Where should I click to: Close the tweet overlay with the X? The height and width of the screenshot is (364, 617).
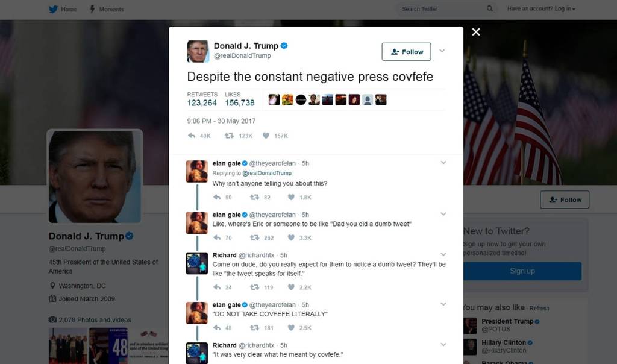(x=476, y=32)
